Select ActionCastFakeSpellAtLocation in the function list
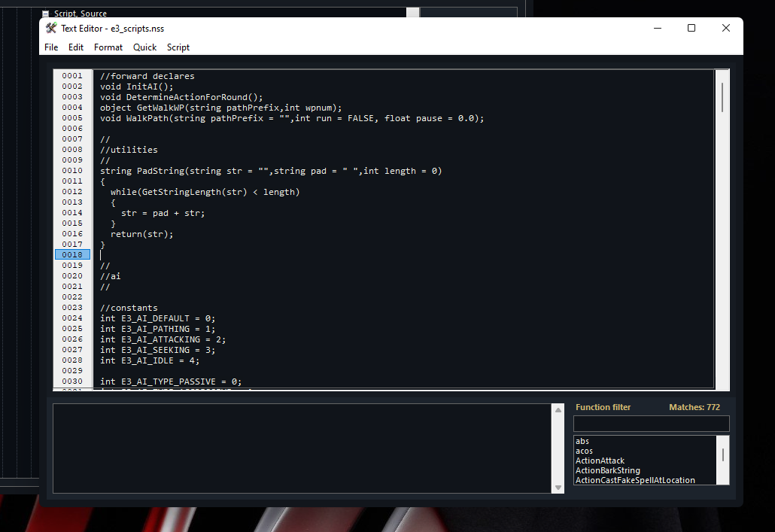 coord(635,480)
